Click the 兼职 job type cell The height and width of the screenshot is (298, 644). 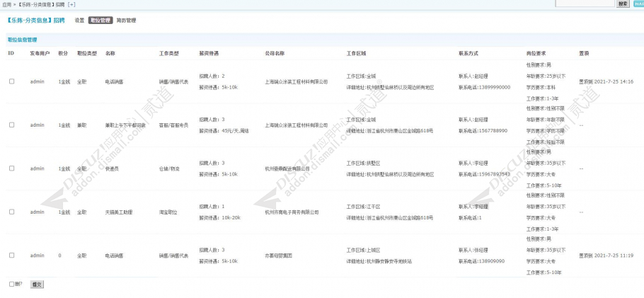tap(81, 125)
